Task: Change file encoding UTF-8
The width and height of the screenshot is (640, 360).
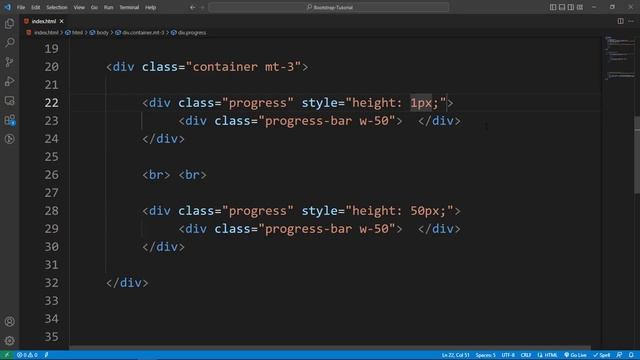Action: tap(508, 355)
